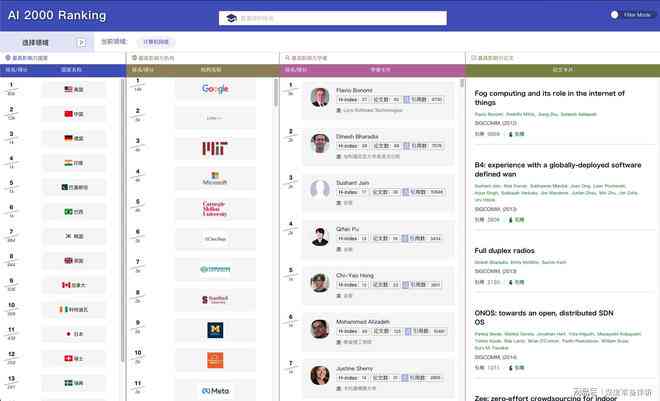
Task: Click the scholar list vertical scrollbar
Action: click(x=462, y=83)
